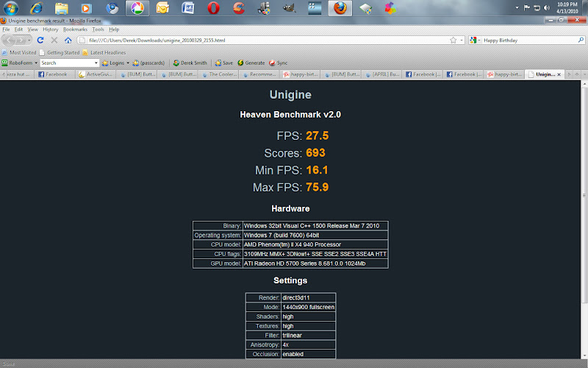
Task: Click the Derek Smith identity button
Action: [190, 63]
